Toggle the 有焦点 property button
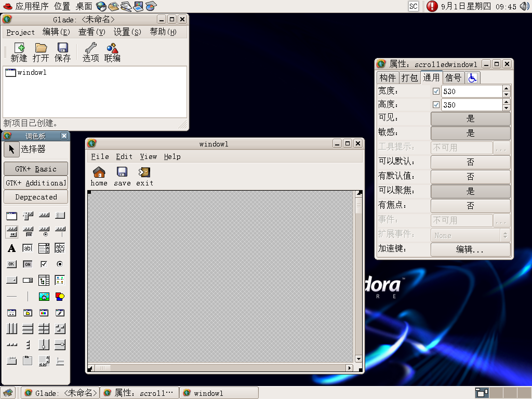 point(471,206)
